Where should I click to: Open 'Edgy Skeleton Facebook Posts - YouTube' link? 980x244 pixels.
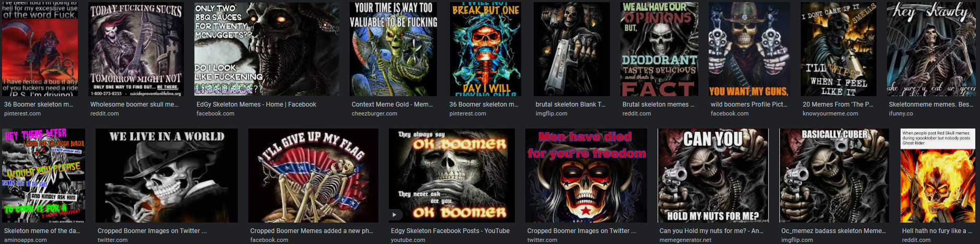tap(450, 231)
